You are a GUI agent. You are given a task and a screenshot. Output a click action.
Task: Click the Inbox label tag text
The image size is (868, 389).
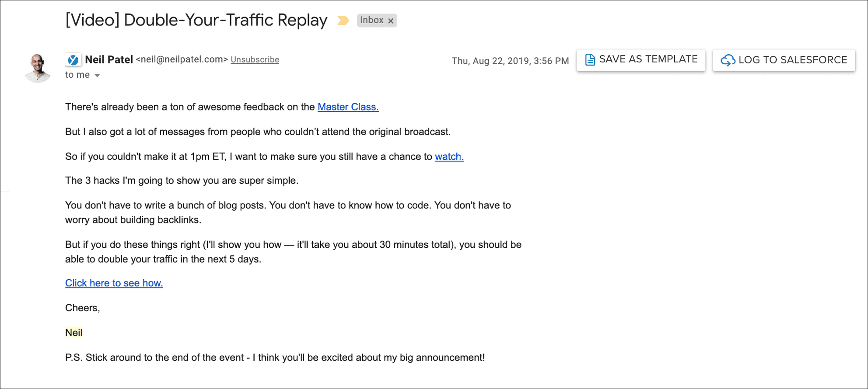click(x=371, y=20)
